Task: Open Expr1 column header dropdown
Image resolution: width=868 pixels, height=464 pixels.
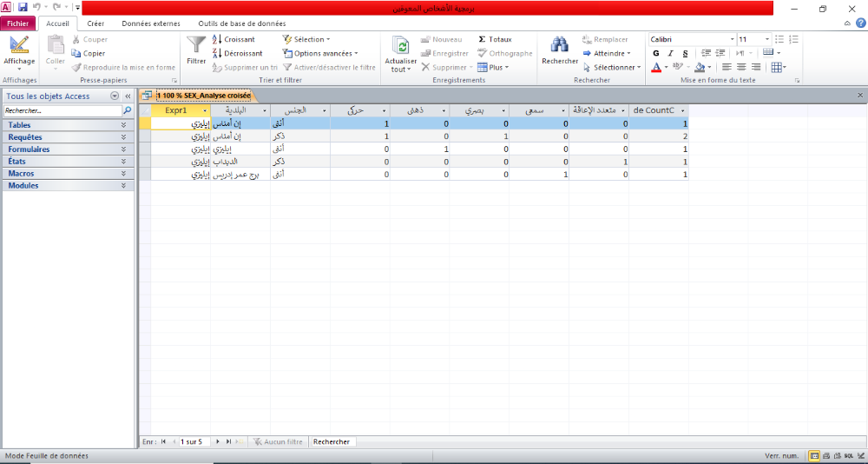Action: pyautogui.click(x=205, y=110)
